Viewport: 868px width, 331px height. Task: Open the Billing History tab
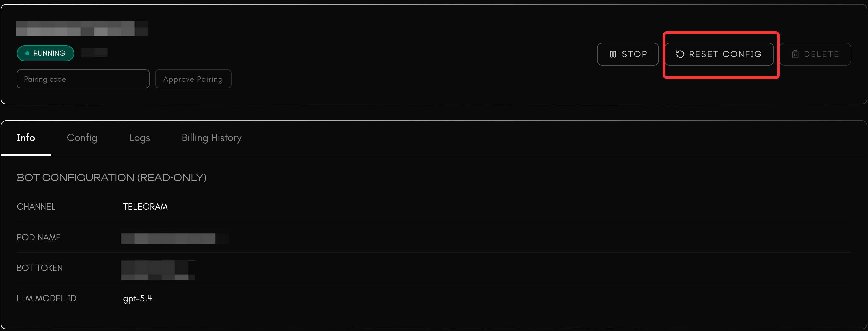coord(212,138)
